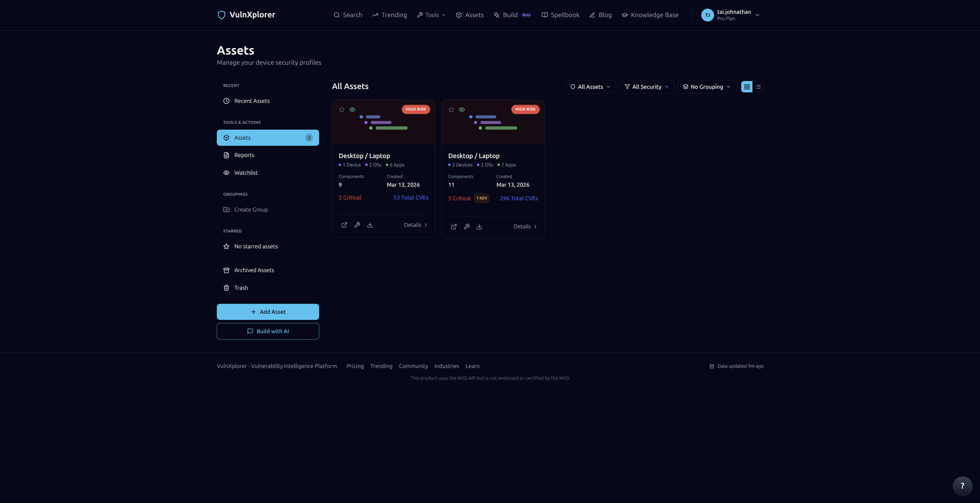This screenshot has height=503, width=980.
Task: Open Reports in the sidebar
Action: (268, 155)
